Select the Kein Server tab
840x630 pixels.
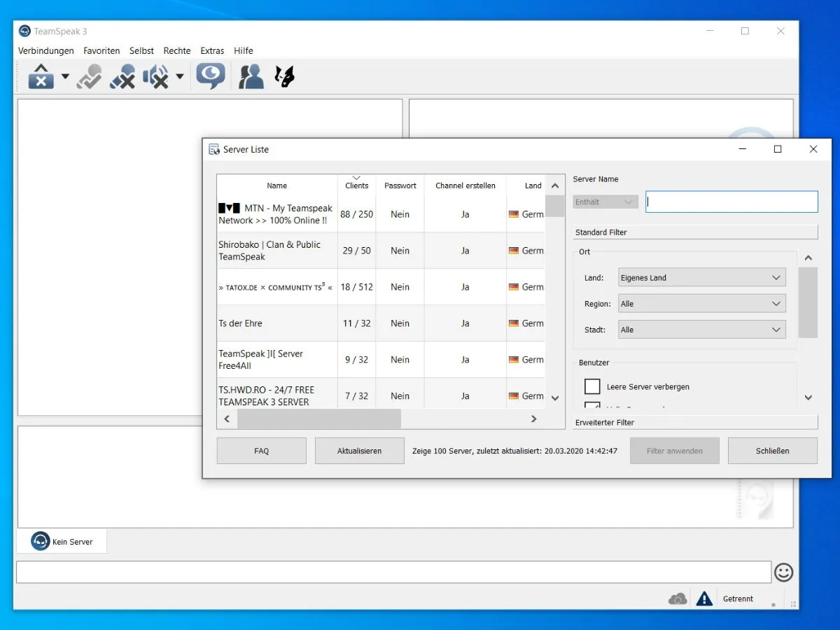(x=62, y=541)
